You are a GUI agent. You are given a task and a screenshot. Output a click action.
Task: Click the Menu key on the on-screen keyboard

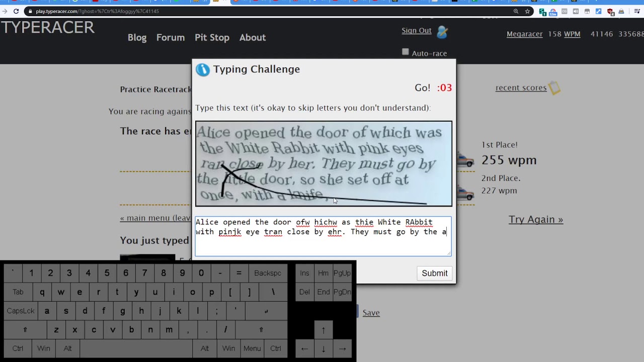click(252, 348)
